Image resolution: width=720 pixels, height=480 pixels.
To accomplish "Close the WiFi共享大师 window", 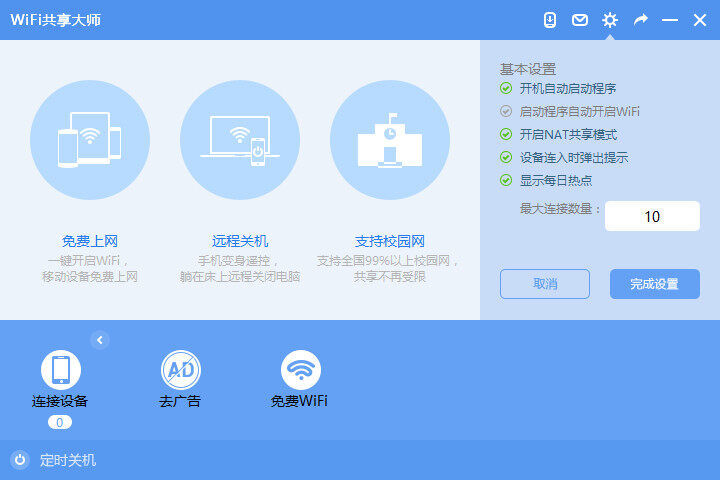I will tap(700, 20).
